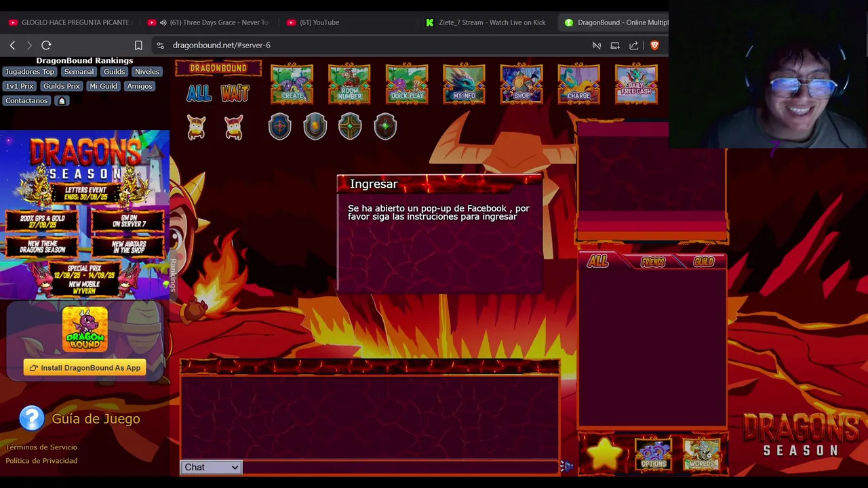Image resolution: width=868 pixels, height=488 pixels.
Task: Click the red-helmet viking mascot icon
Action: point(233,127)
